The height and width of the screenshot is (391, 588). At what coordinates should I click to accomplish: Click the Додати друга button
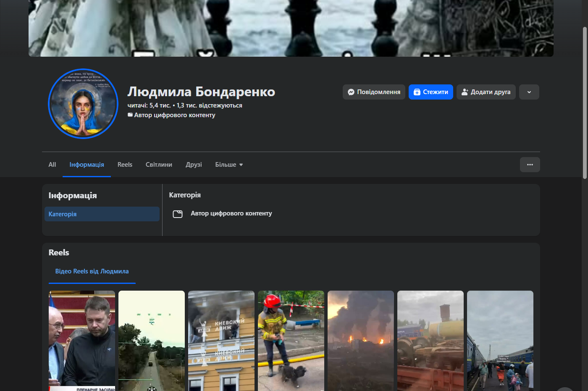(x=486, y=92)
